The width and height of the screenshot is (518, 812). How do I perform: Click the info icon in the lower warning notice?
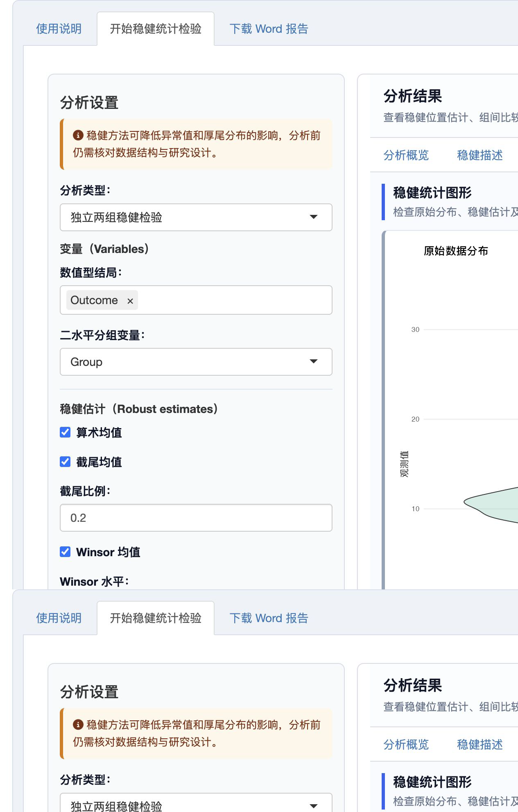[78, 724]
